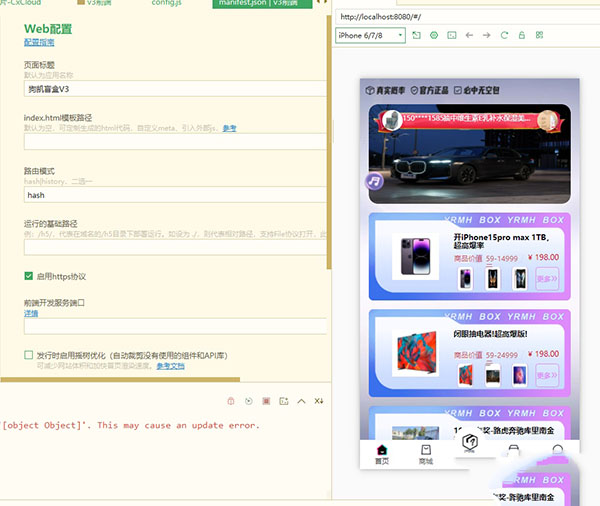Image resolution: width=600 pixels, height=506 pixels.
Task: Click value range 59-24999
Action: (502, 356)
